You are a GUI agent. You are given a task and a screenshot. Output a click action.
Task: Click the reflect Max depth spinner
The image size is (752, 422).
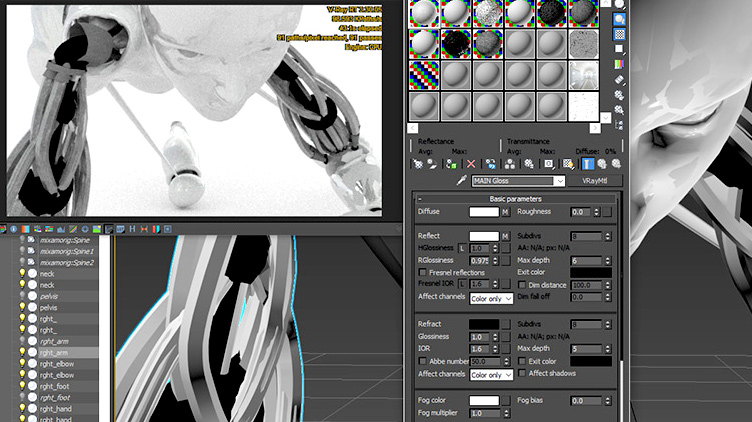[608, 260]
